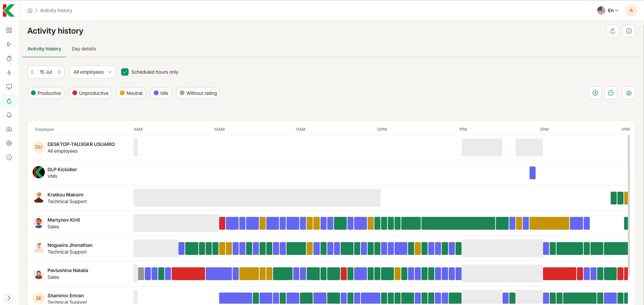The width and height of the screenshot is (644, 305).
Task: Click Martynov Kirill avatar
Action: [x=39, y=223]
